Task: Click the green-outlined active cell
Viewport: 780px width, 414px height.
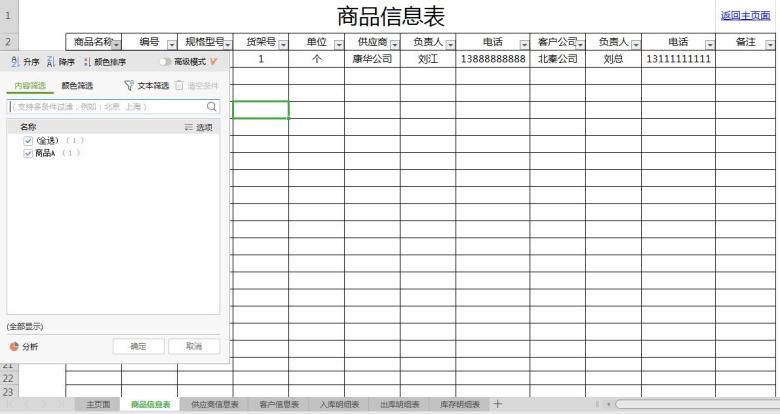Action: pyautogui.click(x=261, y=110)
